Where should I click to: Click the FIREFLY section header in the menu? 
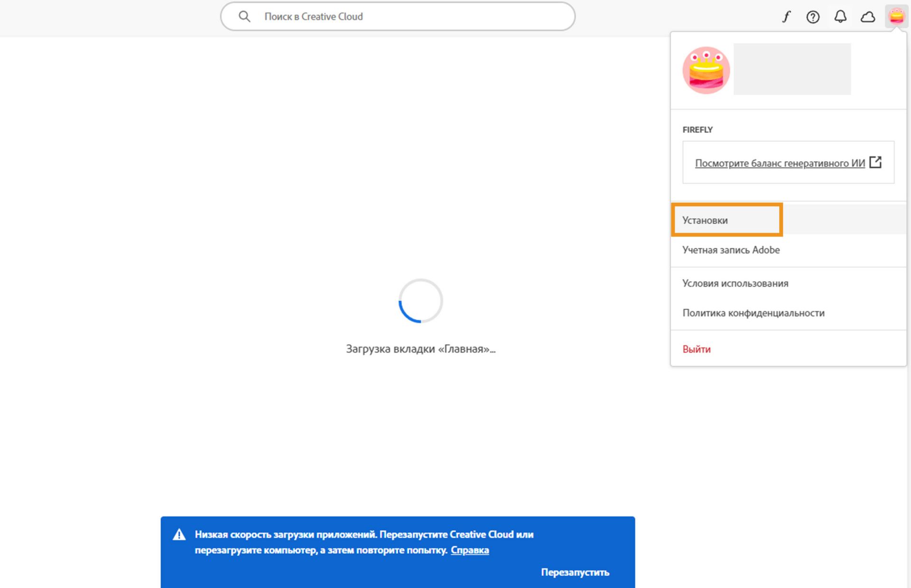pos(697,129)
